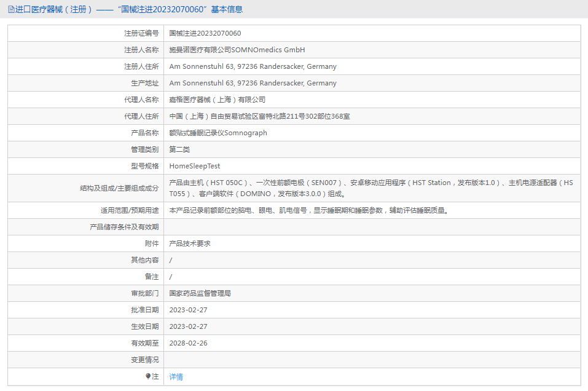Click the 结构及组成/主要组成成分 label

point(119,188)
